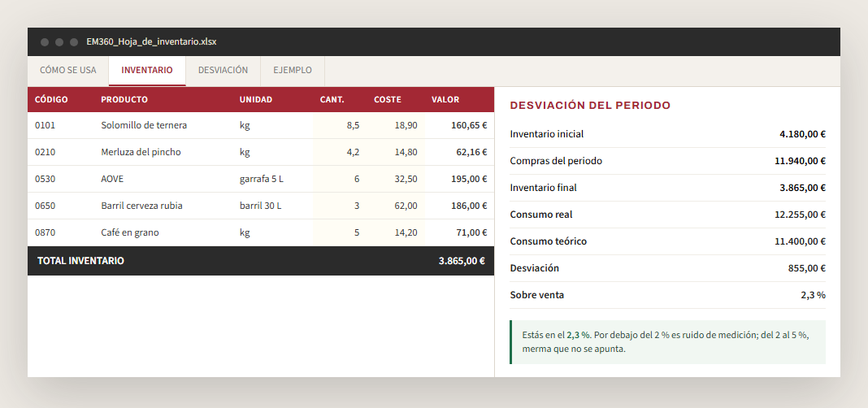Click the Inventario inicial label
Image resolution: width=868 pixels, height=408 pixels.
click(546, 134)
